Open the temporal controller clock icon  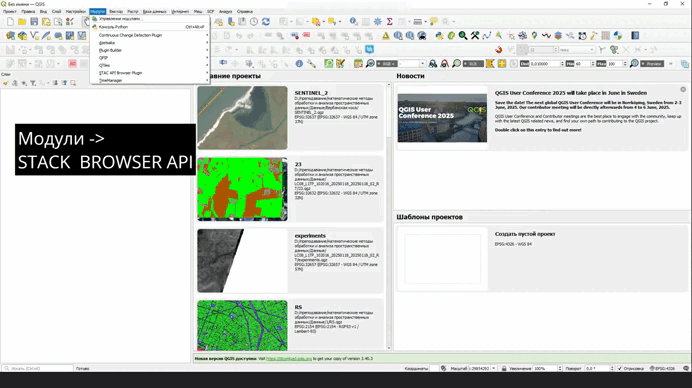pyautogui.click(x=254, y=22)
